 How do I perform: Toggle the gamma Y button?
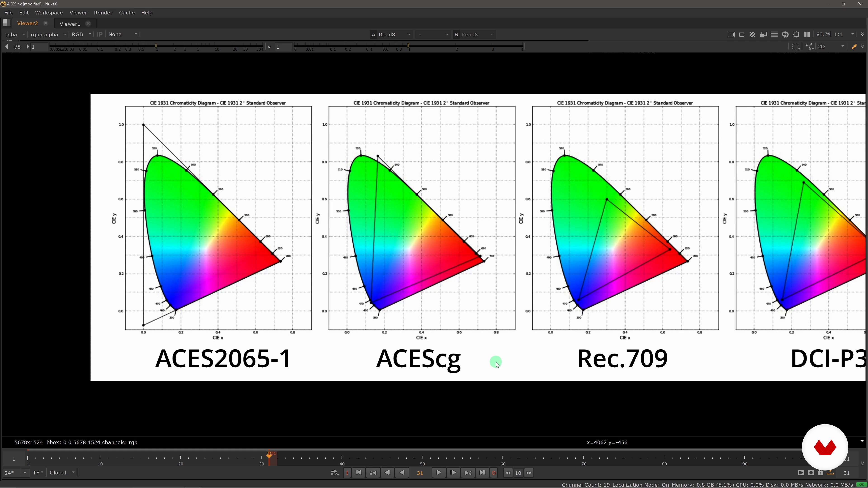click(269, 47)
